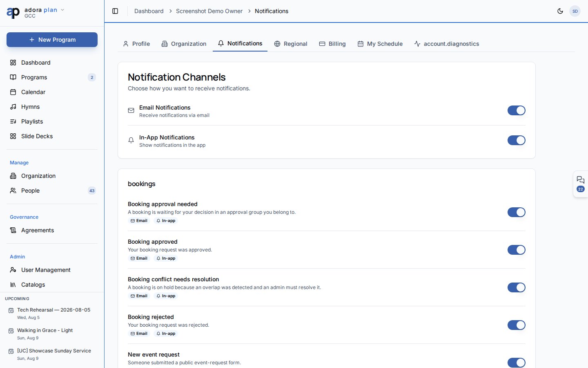Click the Catalogs library icon
Screen dimensions: 588x368
pyautogui.click(x=13, y=285)
